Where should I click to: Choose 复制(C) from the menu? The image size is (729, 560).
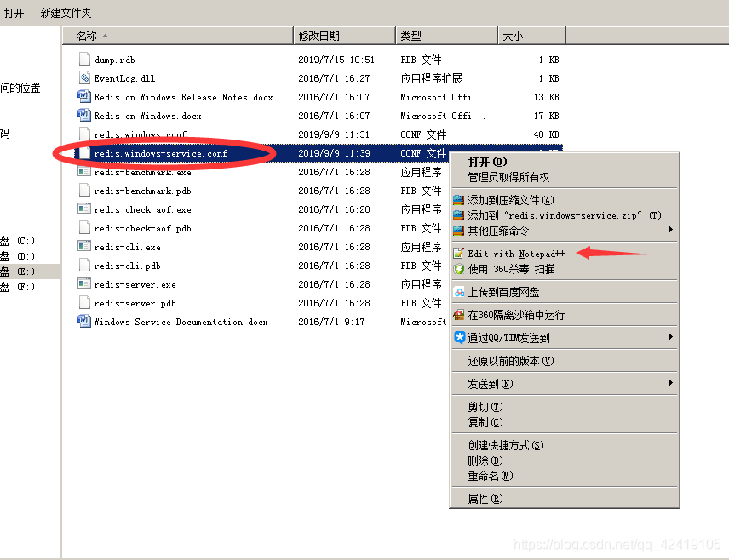[x=565, y=422]
